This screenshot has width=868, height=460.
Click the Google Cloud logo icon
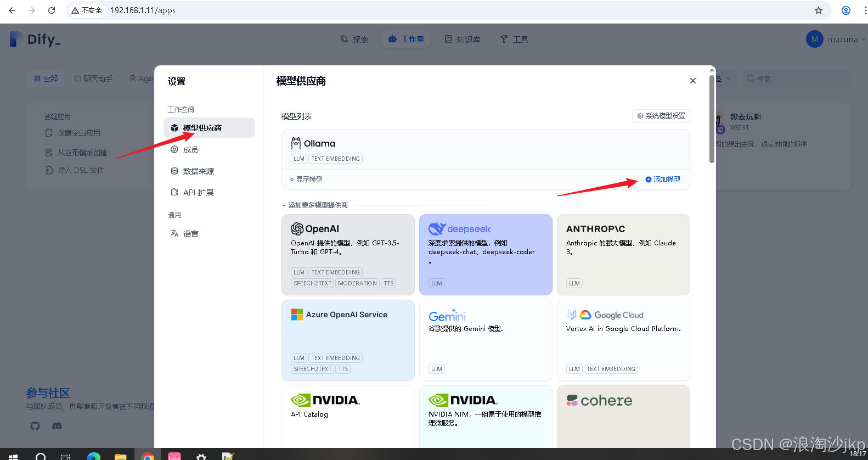[x=585, y=315]
